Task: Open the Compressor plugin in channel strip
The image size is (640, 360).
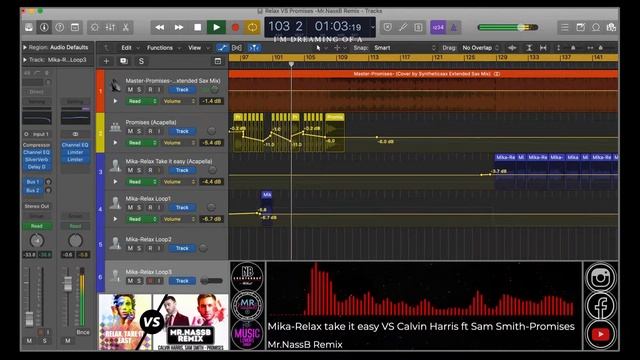Action: click(37, 145)
